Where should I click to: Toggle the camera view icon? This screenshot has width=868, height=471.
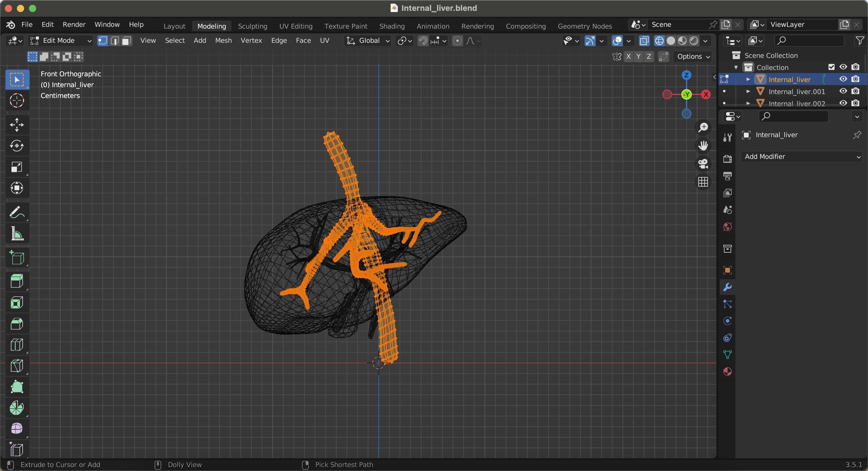coord(703,164)
